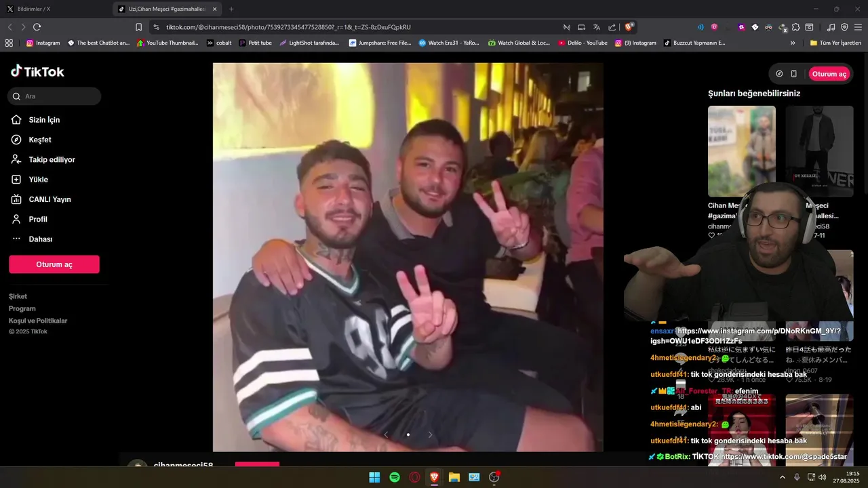The image size is (868, 488).
Task: Open Opera from the taskbar
Action: coord(414,477)
